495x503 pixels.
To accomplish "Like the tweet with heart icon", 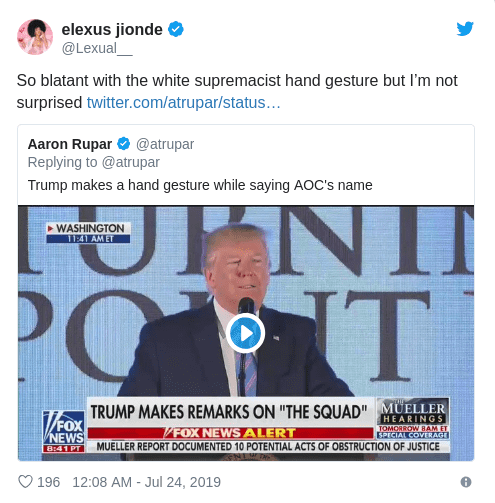I will pyautogui.click(x=25, y=482).
